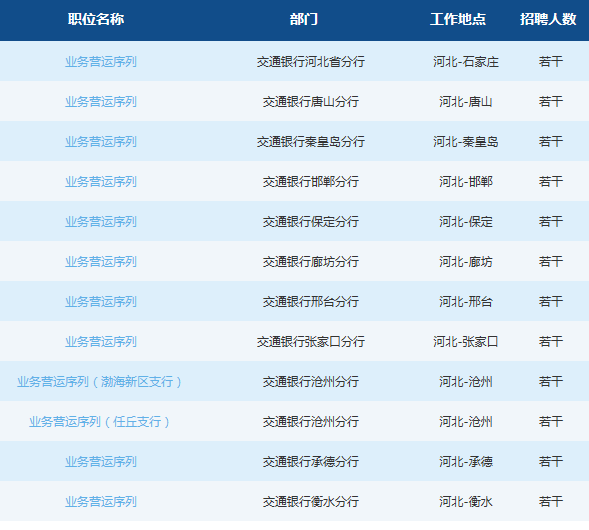Open 业务营运序列 link for 邢台分行
Viewport: 589px width, 530px height.
101,302
